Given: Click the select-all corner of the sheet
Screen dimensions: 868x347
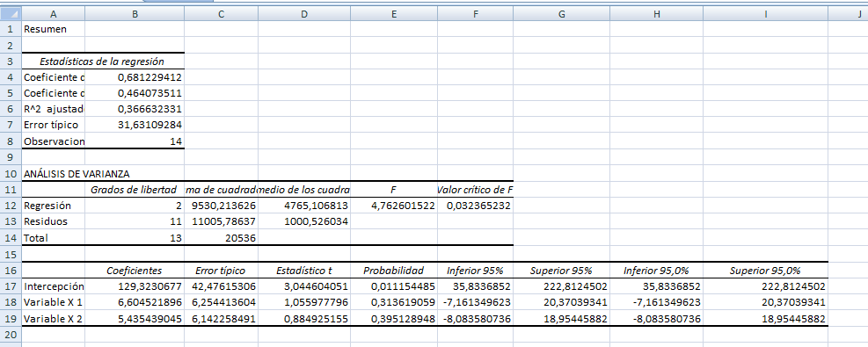Looking at the screenshot, I should tap(11, 14).
